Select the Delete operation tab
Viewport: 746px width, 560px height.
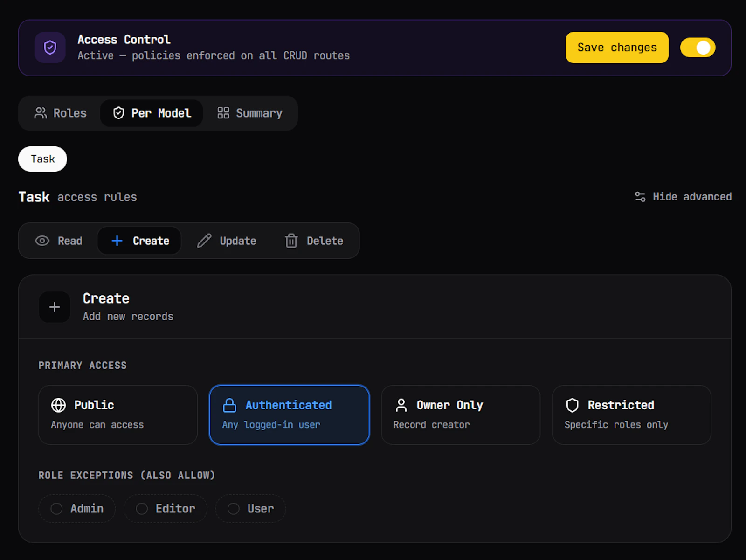coord(314,241)
